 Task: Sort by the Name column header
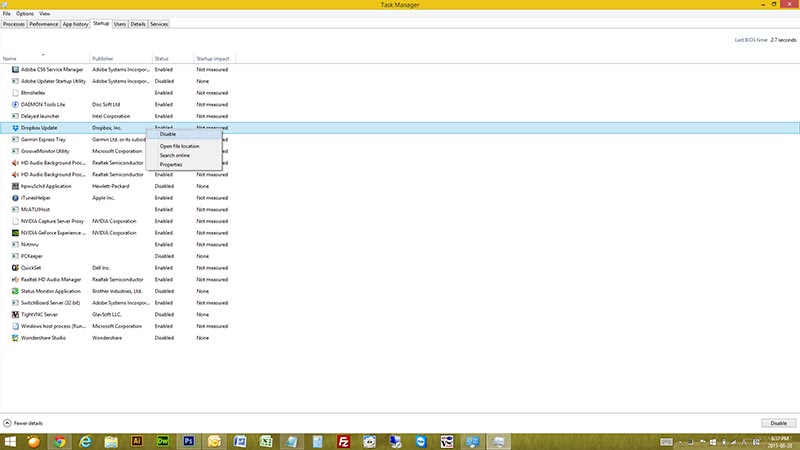[45, 59]
